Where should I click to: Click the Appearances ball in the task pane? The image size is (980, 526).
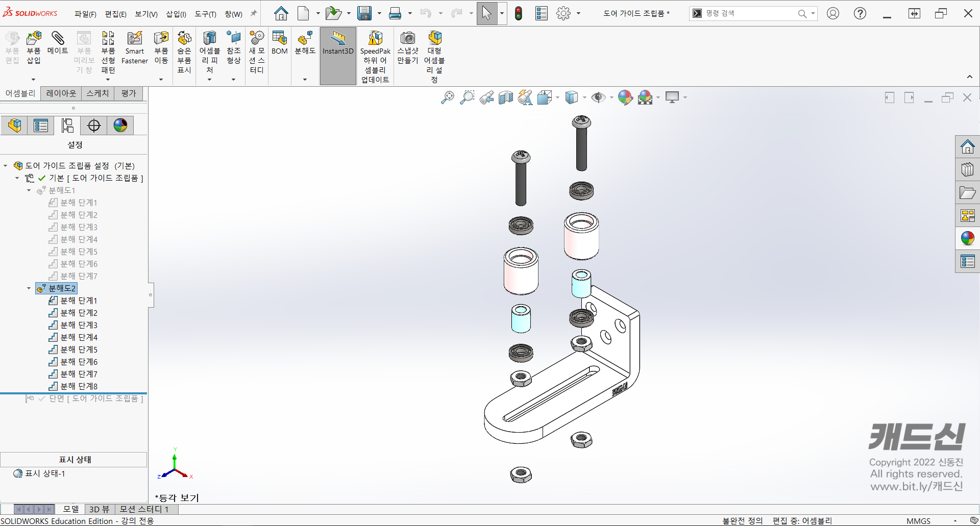point(967,238)
